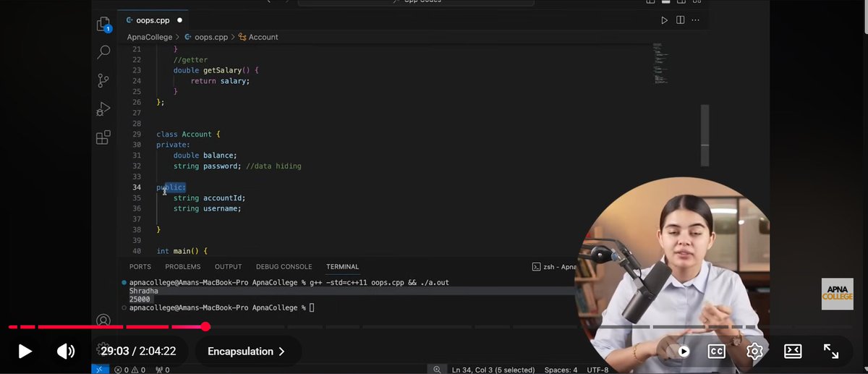This screenshot has width=868, height=374.
Task: Click '25000' in terminal output
Action: (140, 299)
